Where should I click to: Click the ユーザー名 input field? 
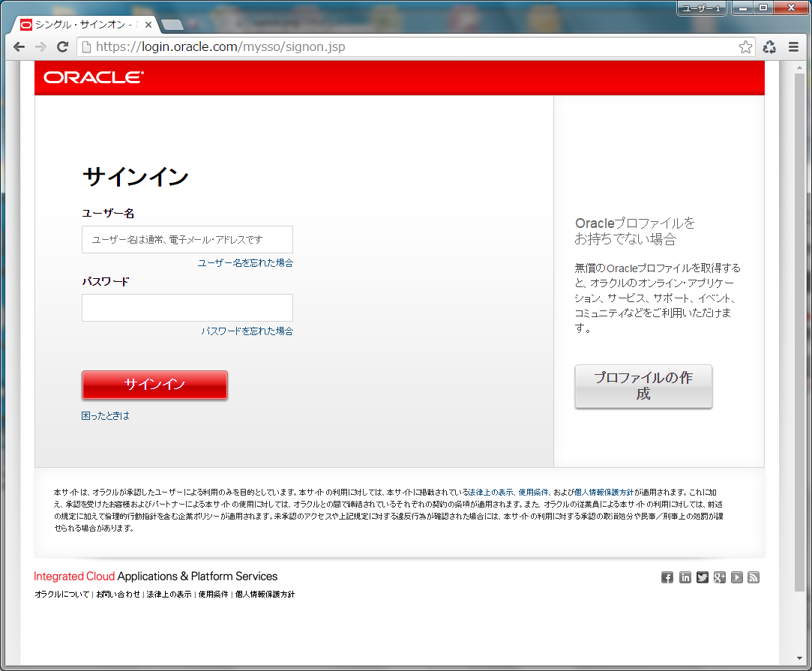(x=187, y=240)
